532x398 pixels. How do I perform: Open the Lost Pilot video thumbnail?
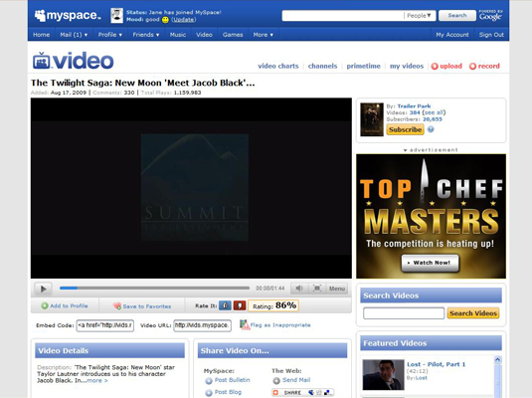(384, 375)
